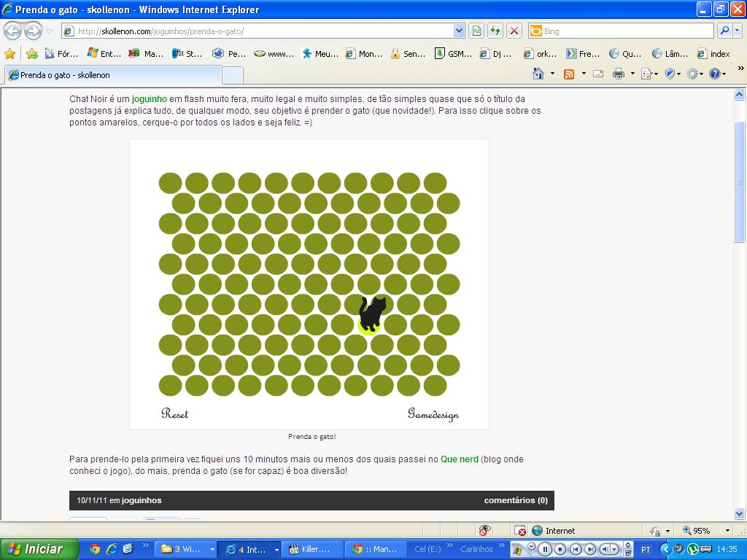Image resolution: width=747 pixels, height=560 pixels.
Task: Click the page scrollbar down arrow
Action: pos(740,514)
